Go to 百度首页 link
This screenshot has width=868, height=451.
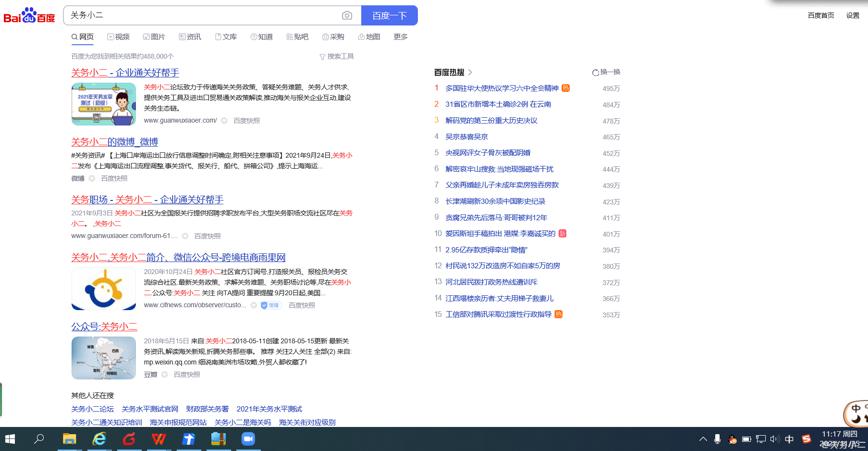[821, 15]
